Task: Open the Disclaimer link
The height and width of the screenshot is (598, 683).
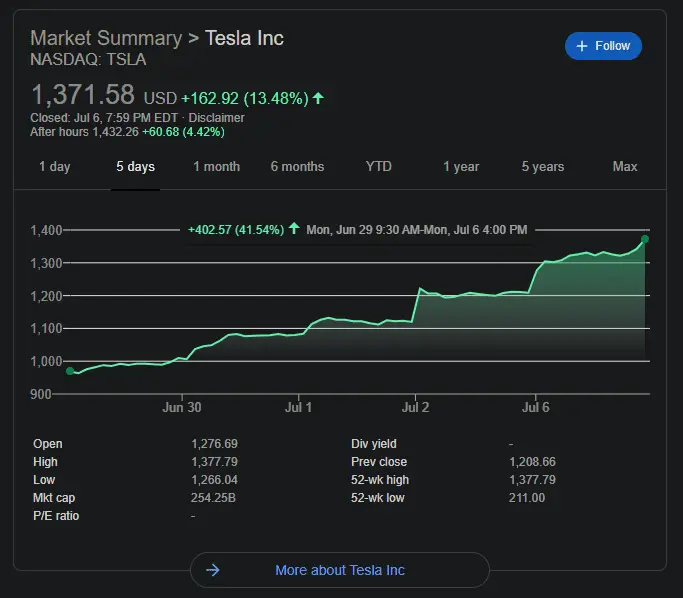Action: coord(217,118)
